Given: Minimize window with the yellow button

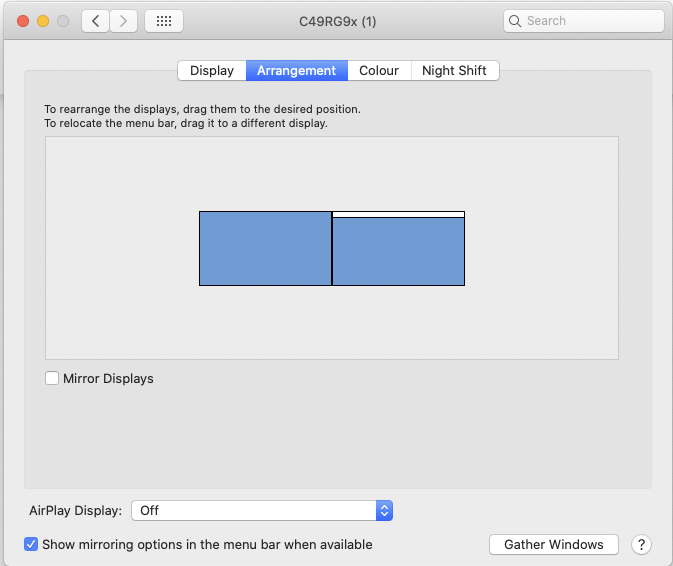Looking at the screenshot, I should tap(43, 21).
